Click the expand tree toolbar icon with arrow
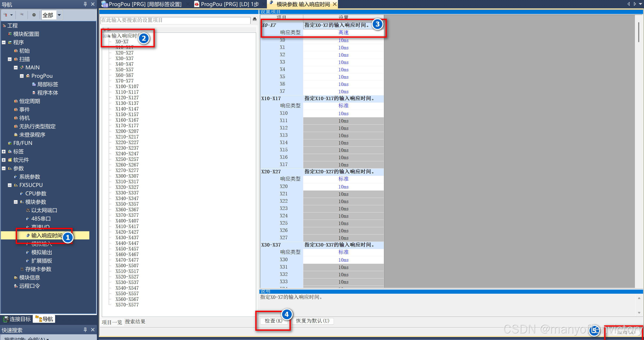644x340 pixels. click(8, 15)
